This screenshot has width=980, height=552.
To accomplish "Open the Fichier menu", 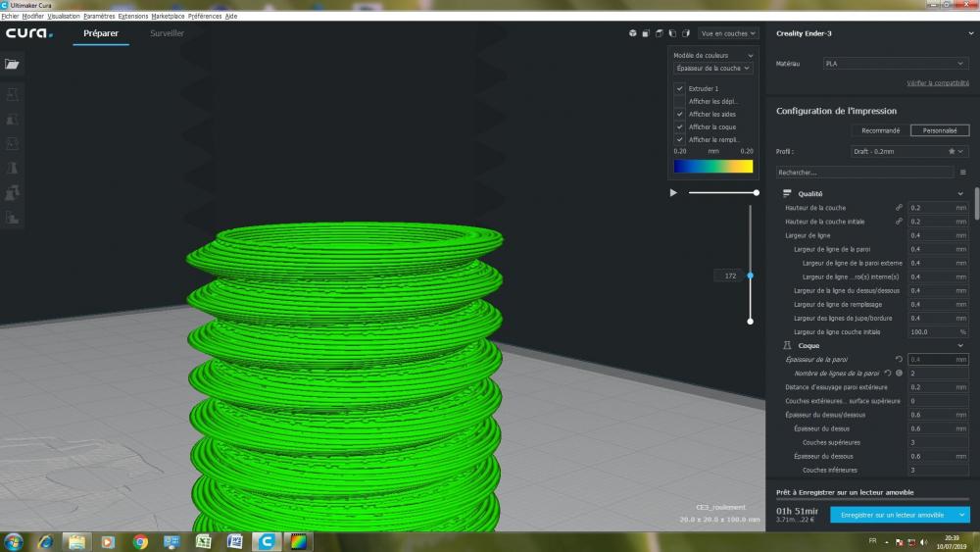I will click(10, 17).
